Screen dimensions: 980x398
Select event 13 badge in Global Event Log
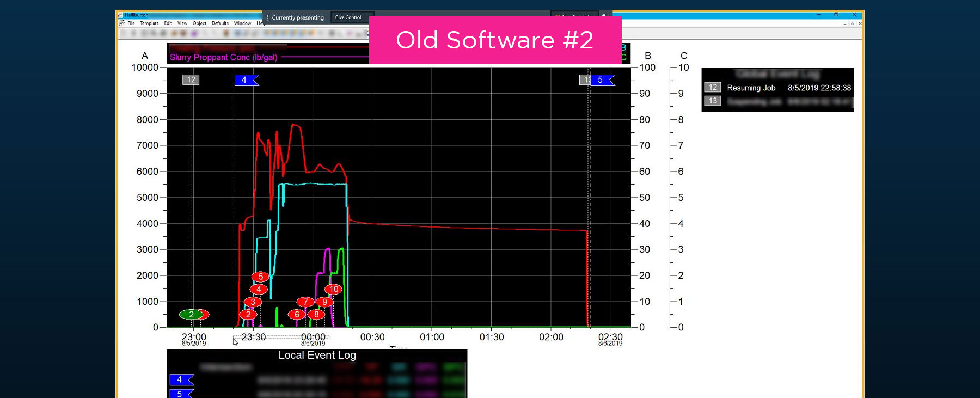click(x=713, y=101)
